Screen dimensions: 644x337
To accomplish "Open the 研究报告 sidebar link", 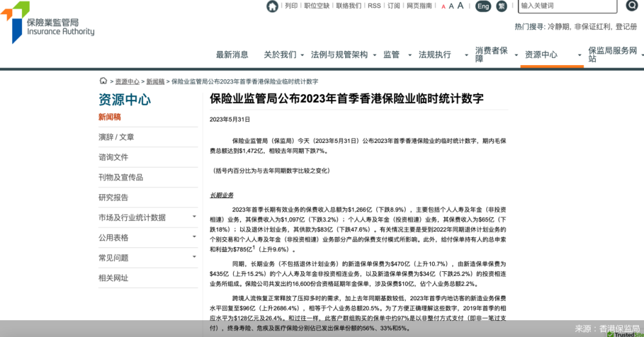I will click(113, 197).
